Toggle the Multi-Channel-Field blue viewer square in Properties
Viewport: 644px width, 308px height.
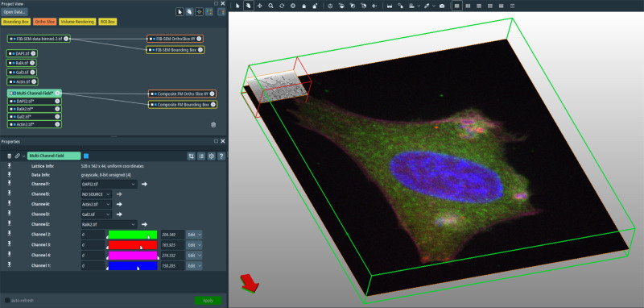86,156
